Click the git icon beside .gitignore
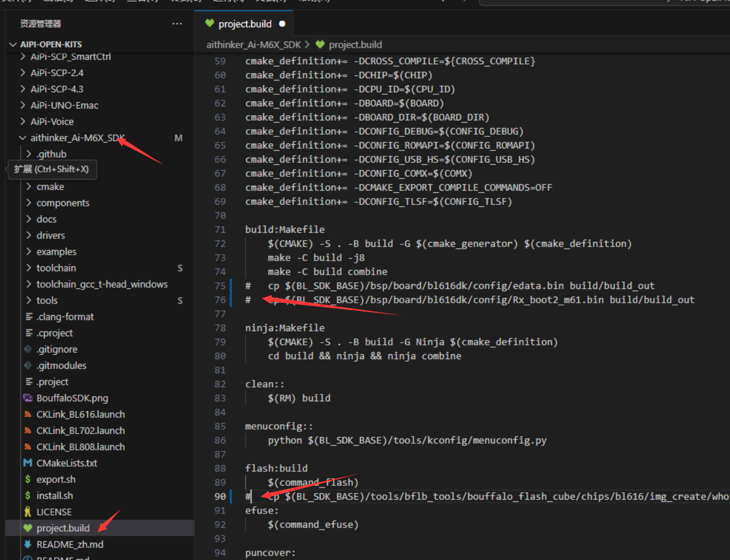This screenshot has width=730, height=560. point(28,349)
